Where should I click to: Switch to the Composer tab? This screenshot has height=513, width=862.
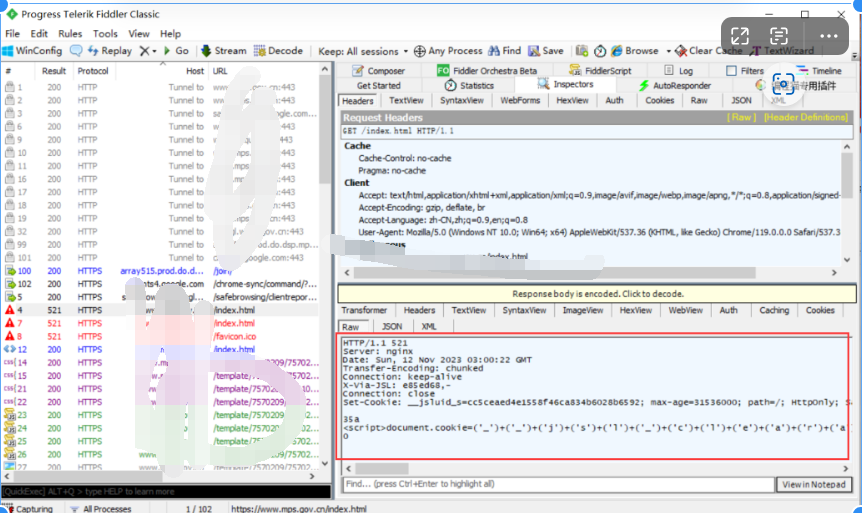pyautogui.click(x=378, y=71)
